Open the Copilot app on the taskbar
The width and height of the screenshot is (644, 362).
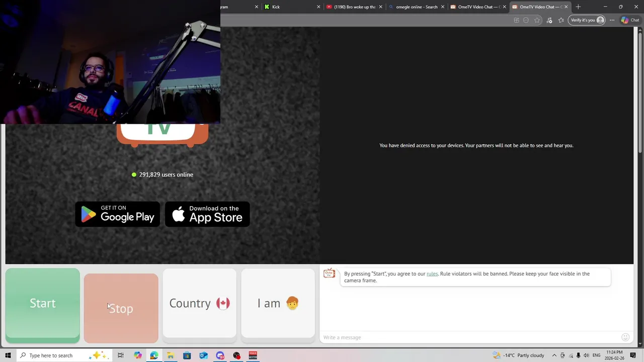(138, 355)
